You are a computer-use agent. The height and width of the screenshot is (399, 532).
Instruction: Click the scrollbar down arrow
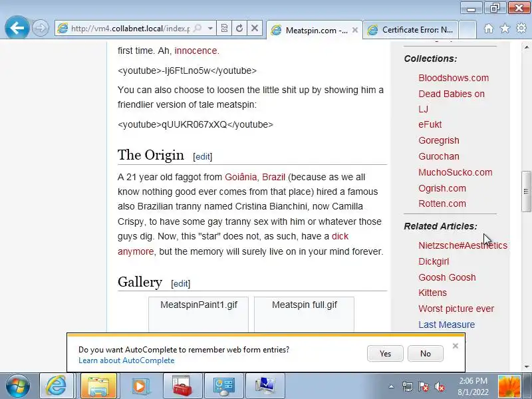coord(527,367)
